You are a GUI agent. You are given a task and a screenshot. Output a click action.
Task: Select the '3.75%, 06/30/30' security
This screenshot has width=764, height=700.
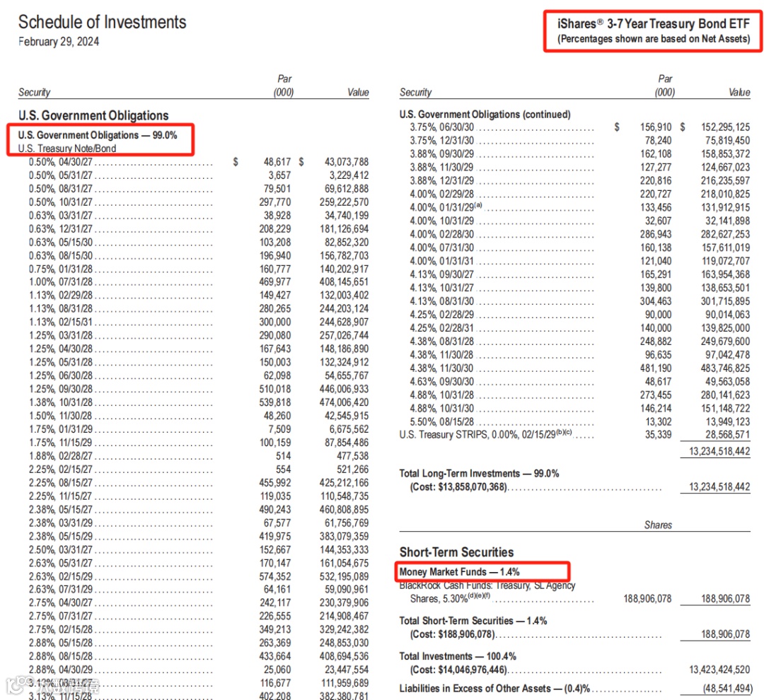click(x=442, y=127)
